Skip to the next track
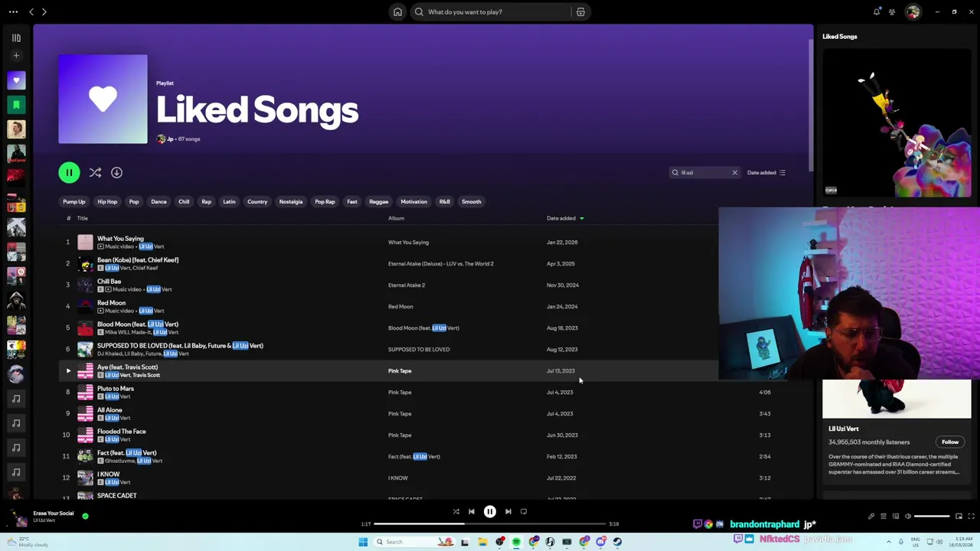980x551 pixels. (x=508, y=511)
